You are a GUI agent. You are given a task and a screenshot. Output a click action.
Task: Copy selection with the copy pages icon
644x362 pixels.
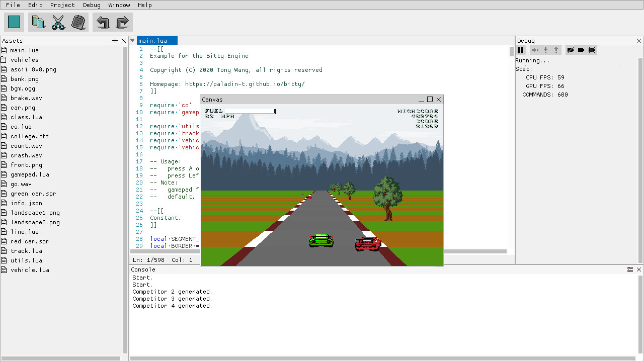pos(38,22)
